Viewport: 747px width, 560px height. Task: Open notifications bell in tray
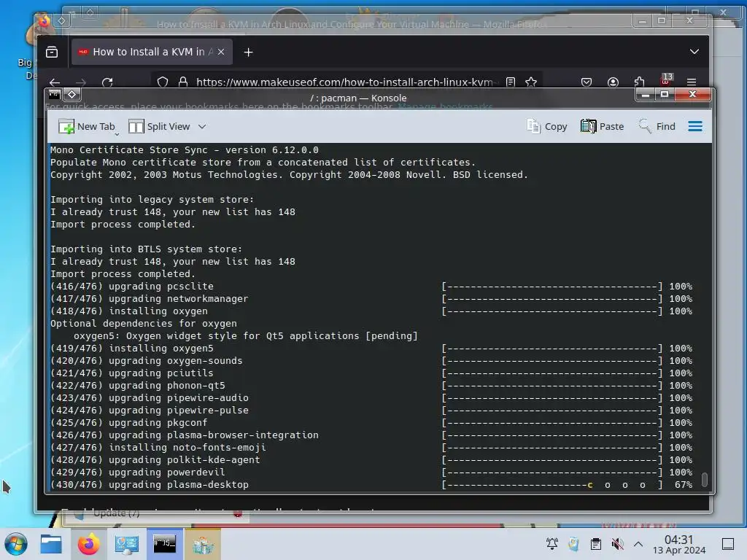click(552, 544)
